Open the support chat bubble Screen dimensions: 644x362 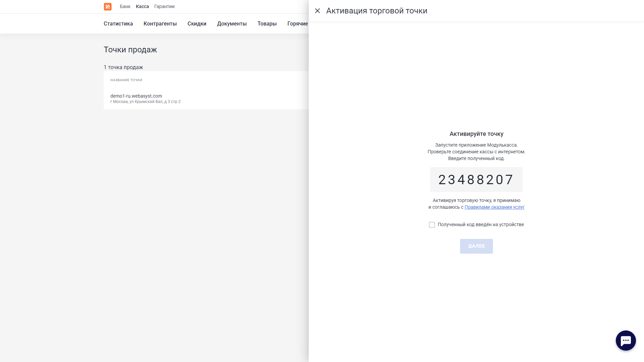tap(626, 341)
